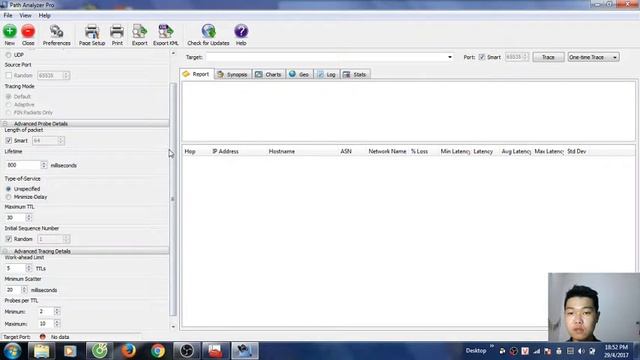Click the Std Dev column header

(x=576, y=151)
